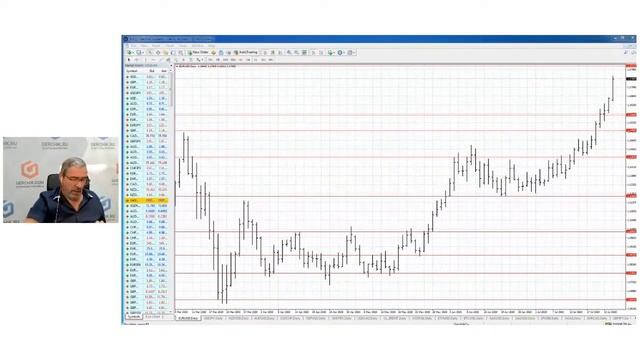Open the Charts menu
Image resolution: width=640 pixels, height=360 pixels.
(170, 46)
